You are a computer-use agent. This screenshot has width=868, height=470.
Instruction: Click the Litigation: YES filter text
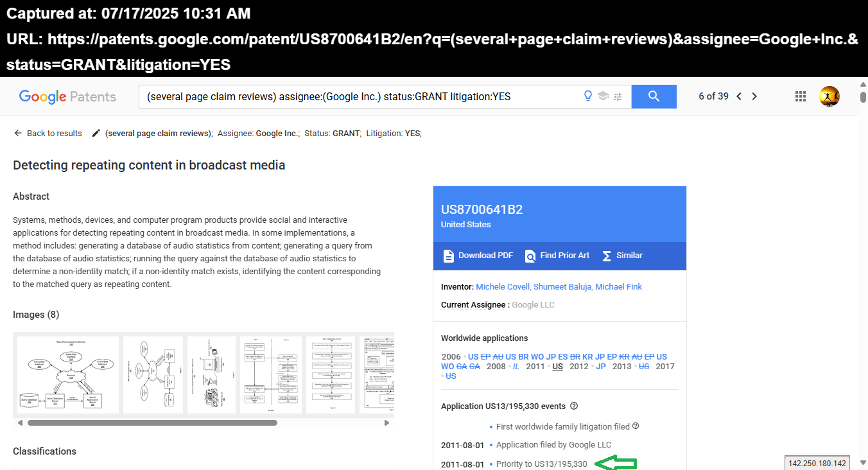pos(394,134)
